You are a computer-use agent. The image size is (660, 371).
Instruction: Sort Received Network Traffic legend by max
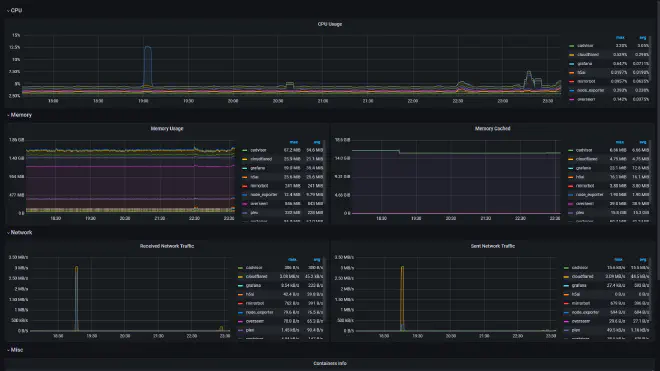click(293, 259)
